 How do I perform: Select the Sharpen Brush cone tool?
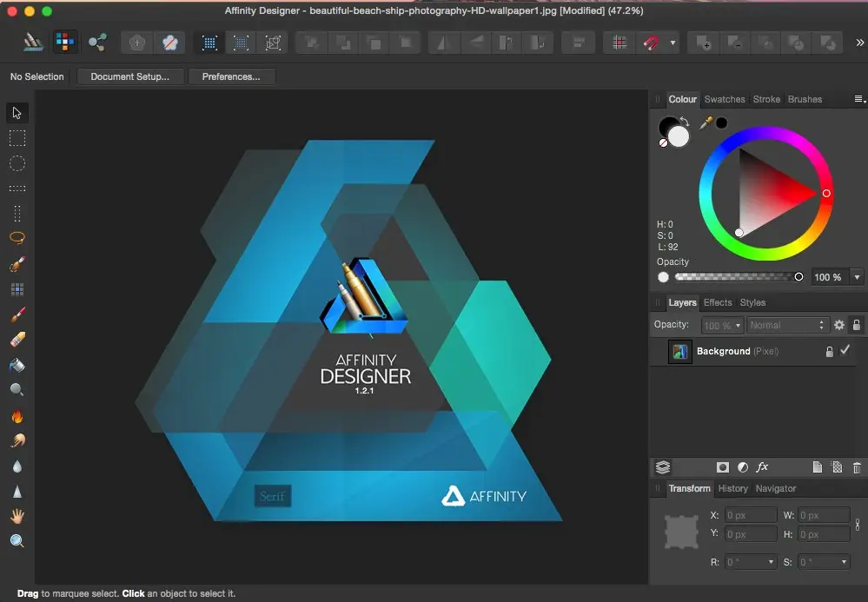pos(17,492)
